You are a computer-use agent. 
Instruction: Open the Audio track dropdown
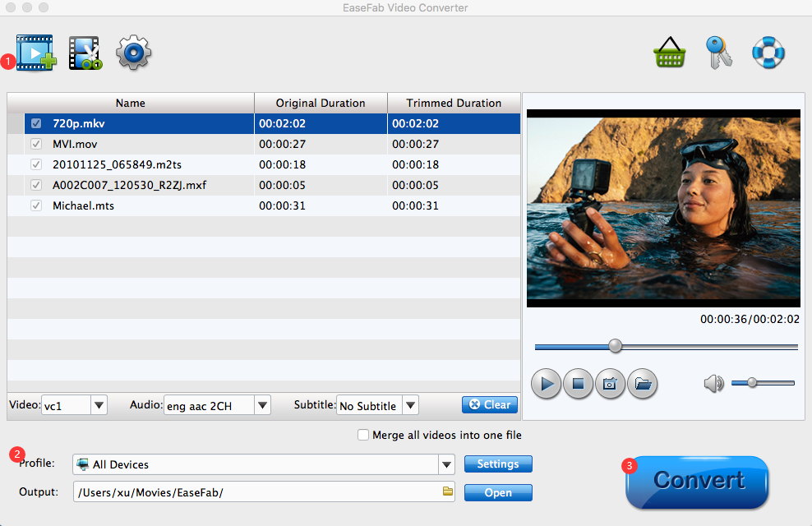[x=262, y=405]
